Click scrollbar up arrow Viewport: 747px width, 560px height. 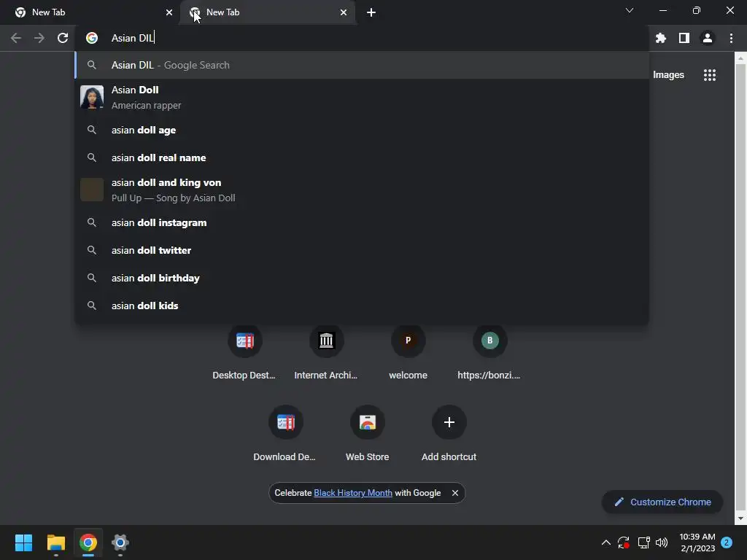740,58
